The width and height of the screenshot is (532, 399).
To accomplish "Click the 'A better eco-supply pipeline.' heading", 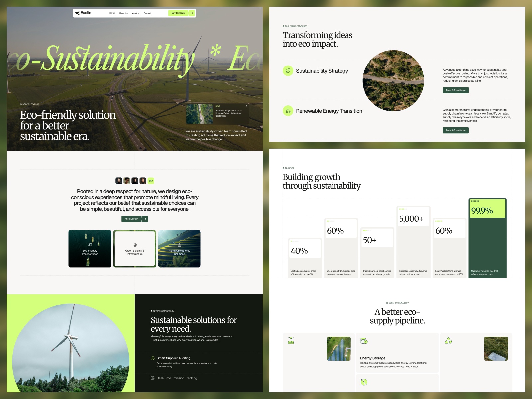I will [397, 316].
